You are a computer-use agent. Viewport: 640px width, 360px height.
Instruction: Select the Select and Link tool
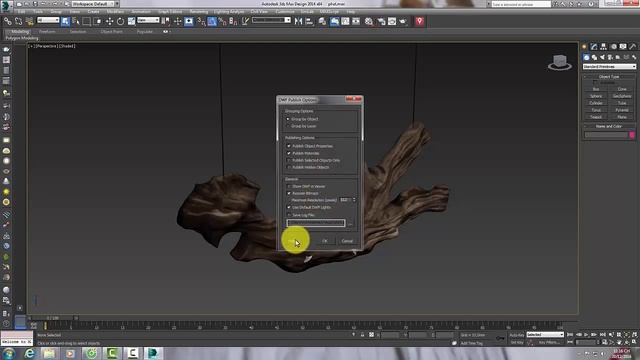pos(8,21)
